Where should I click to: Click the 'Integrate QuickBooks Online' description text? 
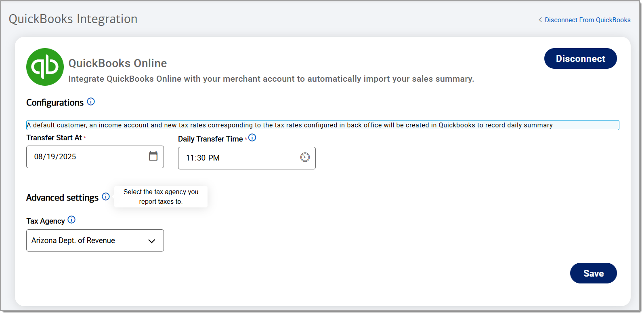point(271,79)
